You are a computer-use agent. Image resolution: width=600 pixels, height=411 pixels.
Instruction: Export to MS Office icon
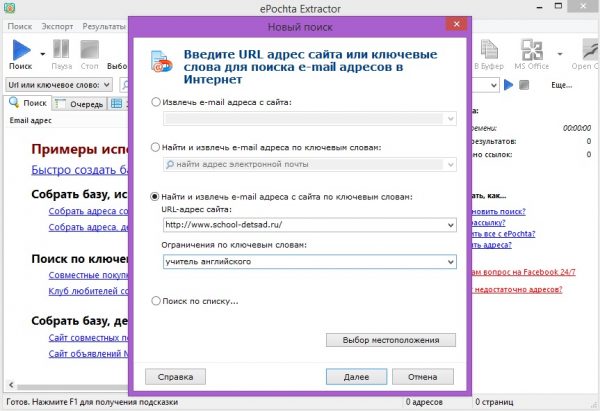pyautogui.click(x=532, y=50)
